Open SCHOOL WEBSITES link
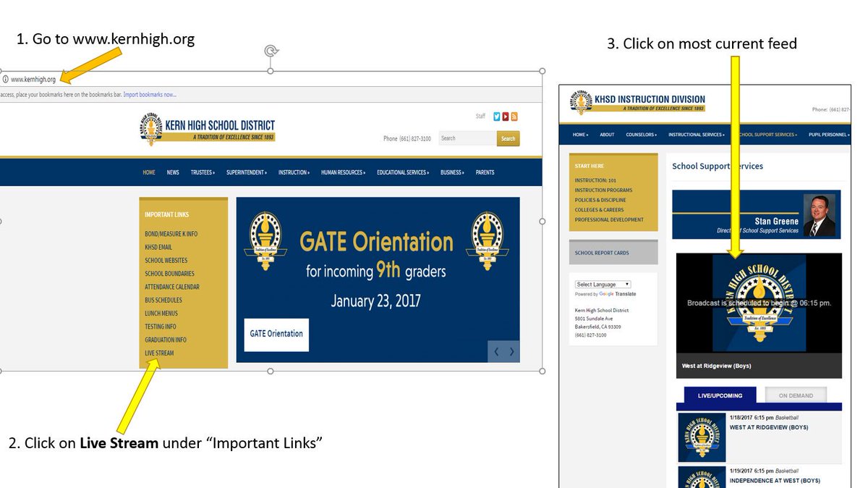 pos(166,261)
